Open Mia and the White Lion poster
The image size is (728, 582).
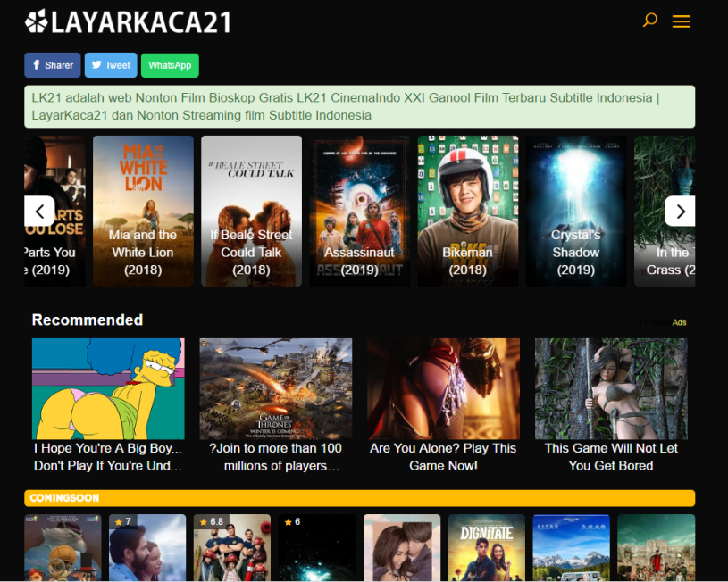coord(143,211)
